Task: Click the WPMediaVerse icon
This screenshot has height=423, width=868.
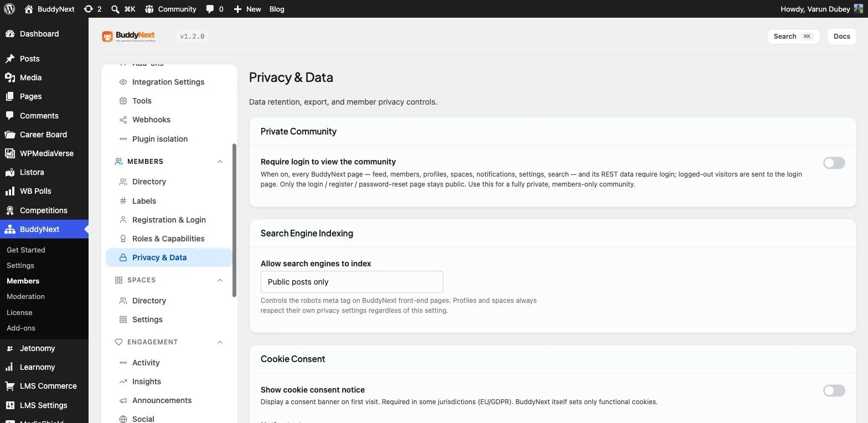Action: (10, 153)
